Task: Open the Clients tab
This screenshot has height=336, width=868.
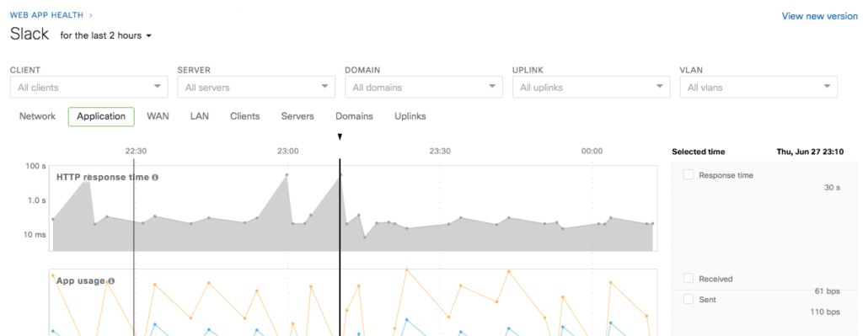Action: 244,116
